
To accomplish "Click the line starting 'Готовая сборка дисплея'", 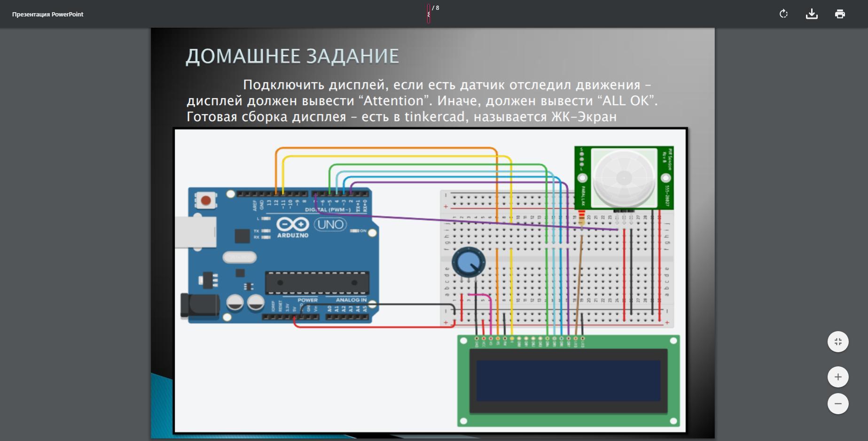I will point(401,117).
